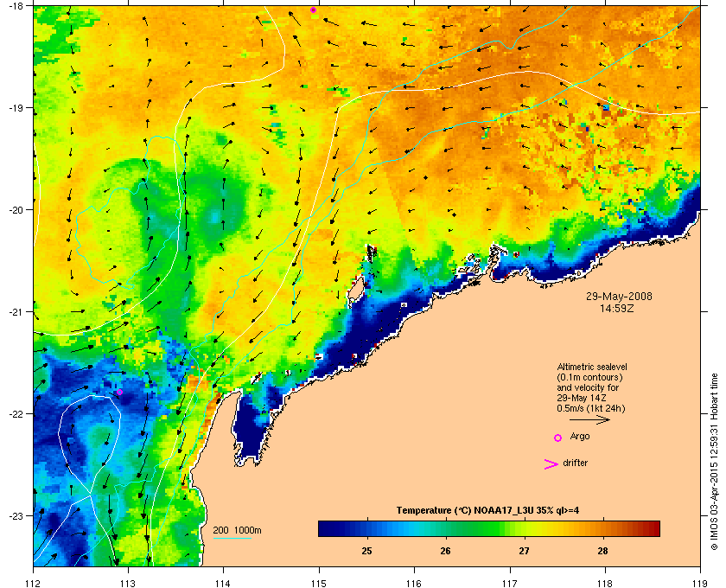726x588 pixels.
Task: Click the date text 29-May-2008
Action: click(x=619, y=297)
